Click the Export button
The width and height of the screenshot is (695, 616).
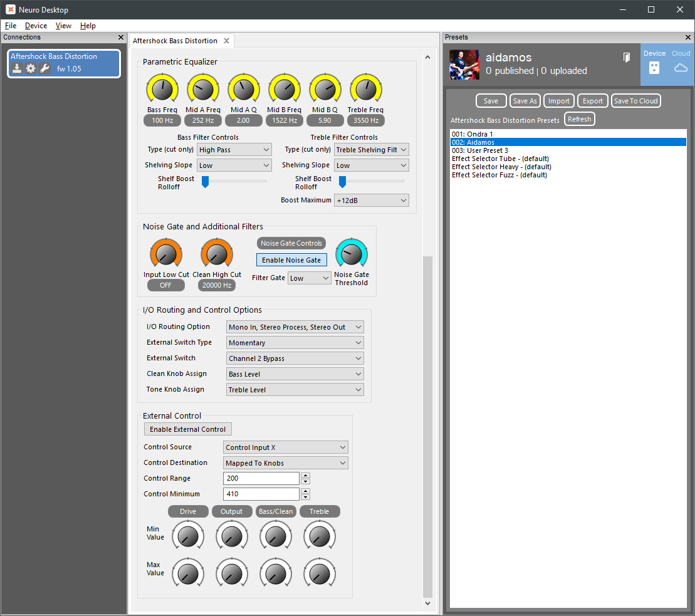(593, 101)
